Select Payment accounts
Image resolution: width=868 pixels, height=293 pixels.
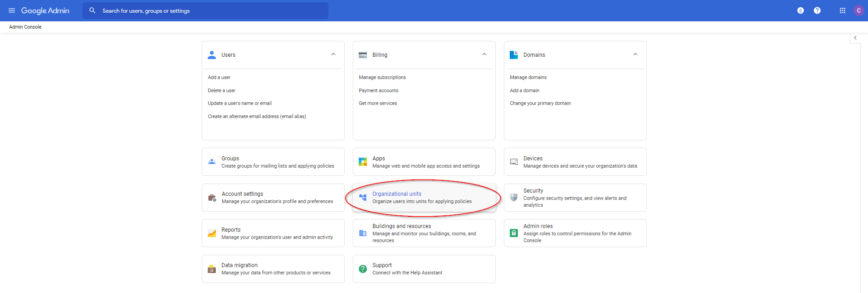tap(379, 90)
